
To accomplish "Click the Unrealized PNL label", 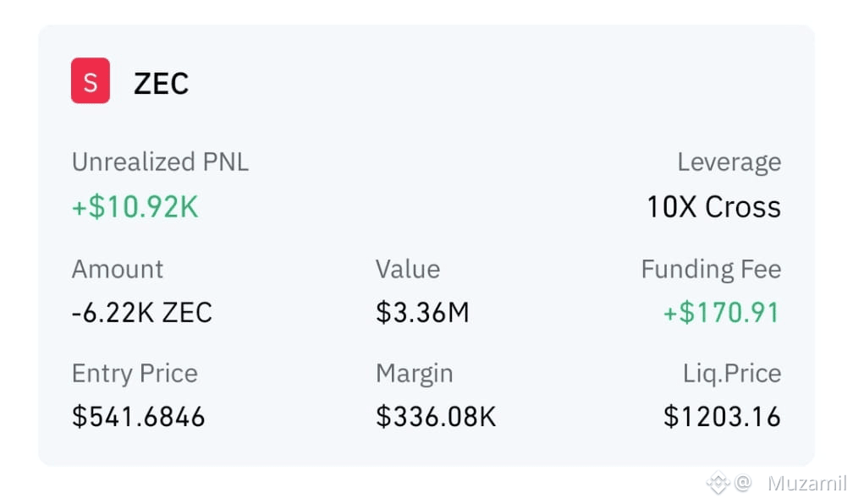I will (160, 162).
